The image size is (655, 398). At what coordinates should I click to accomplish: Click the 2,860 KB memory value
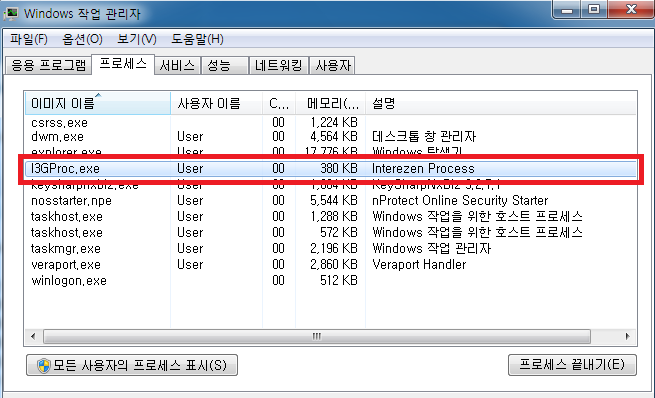pyautogui.click(x=334, y=264)
